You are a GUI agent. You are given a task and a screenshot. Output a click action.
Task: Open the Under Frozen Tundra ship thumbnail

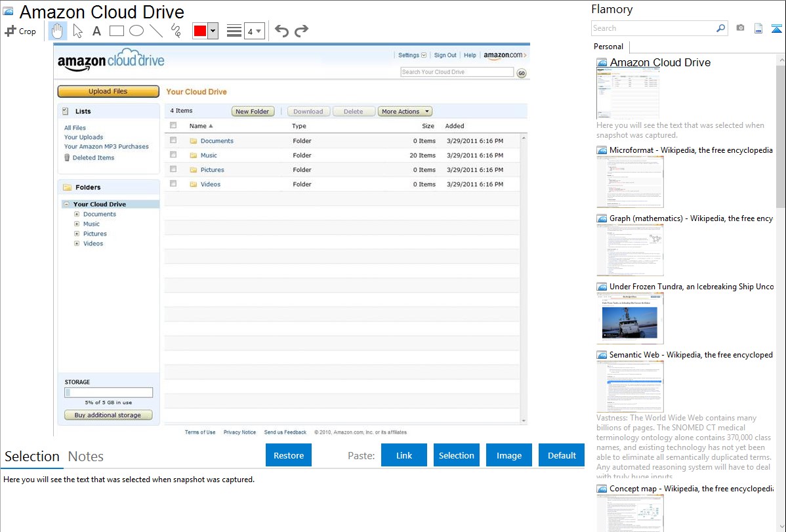(630, 319)
